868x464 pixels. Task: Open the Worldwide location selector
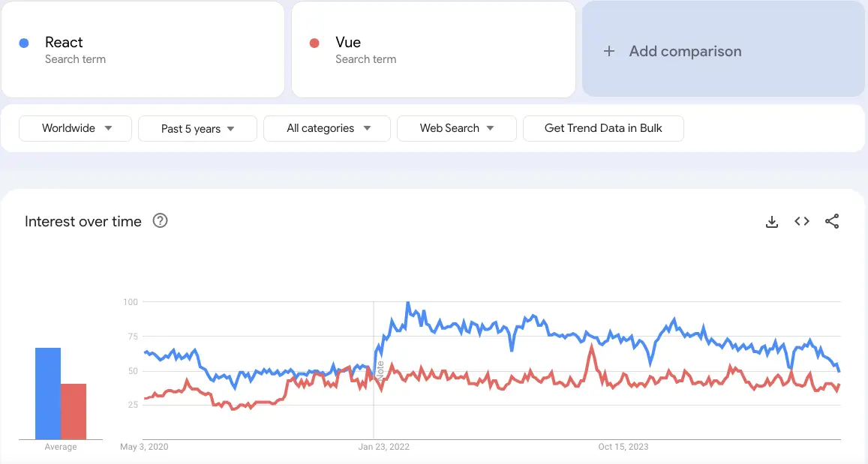pos(75,128)
